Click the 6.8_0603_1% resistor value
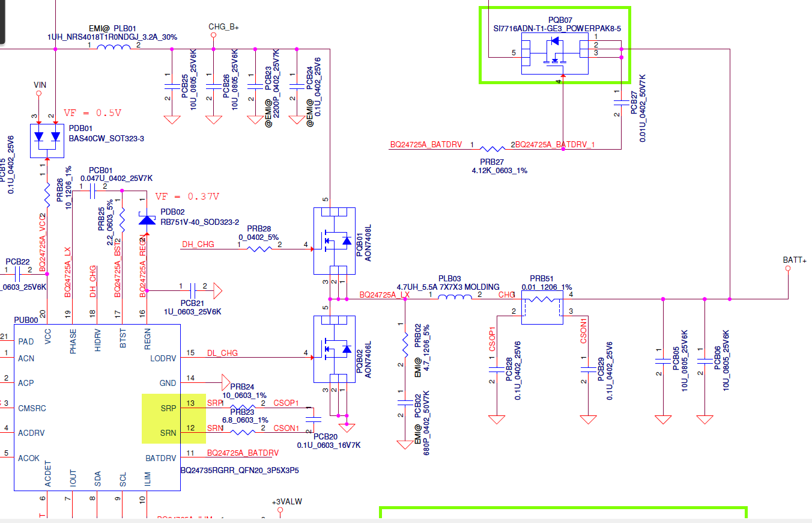 click(246, 420)
